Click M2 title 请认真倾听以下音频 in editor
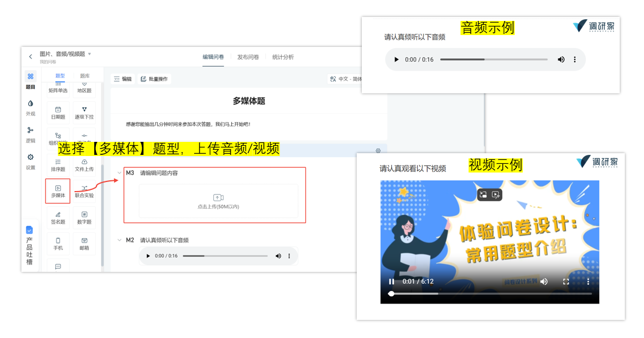The height and width of the screenshot is (338, 644). tap(164, 240)
